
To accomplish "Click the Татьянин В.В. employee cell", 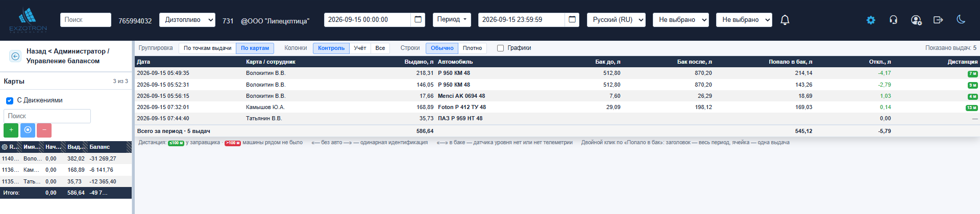I will point(264,118).
